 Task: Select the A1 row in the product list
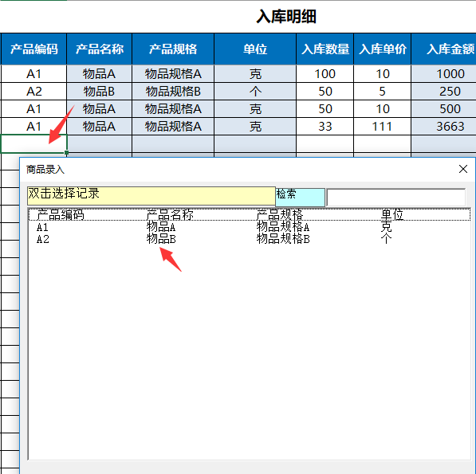249,227
